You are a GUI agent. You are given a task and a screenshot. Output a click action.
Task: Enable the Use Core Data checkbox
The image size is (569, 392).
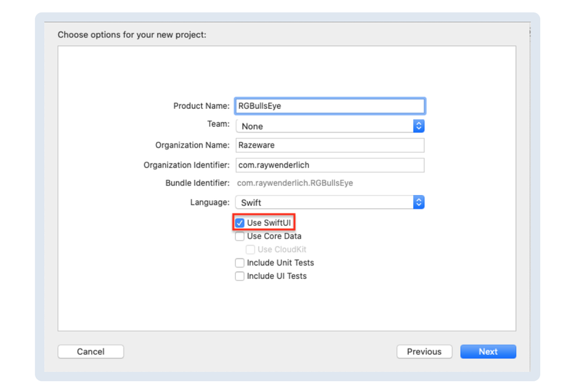240,236
